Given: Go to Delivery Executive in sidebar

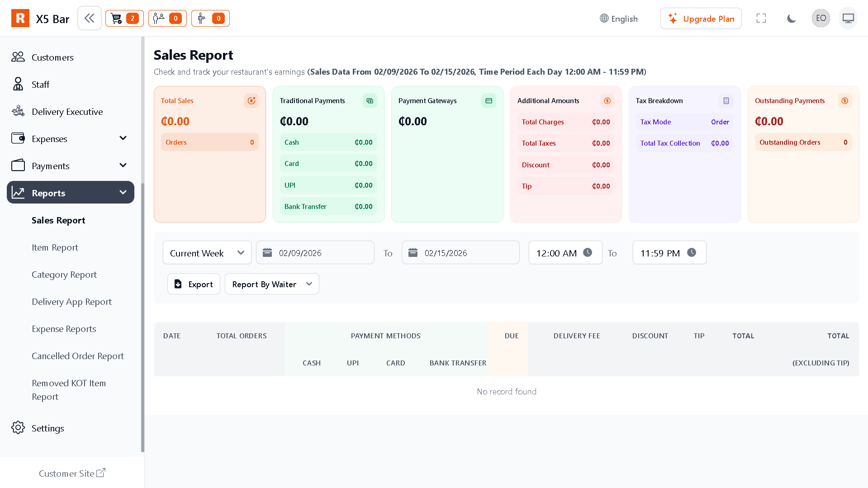Looking at the screenshot, I should pos(67,112).
